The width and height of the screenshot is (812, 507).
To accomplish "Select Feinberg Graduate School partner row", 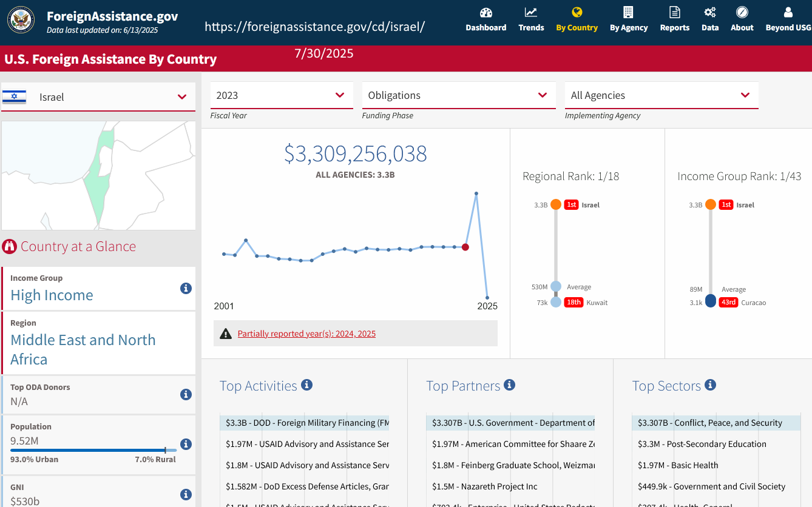I will (x=511, y=465).
